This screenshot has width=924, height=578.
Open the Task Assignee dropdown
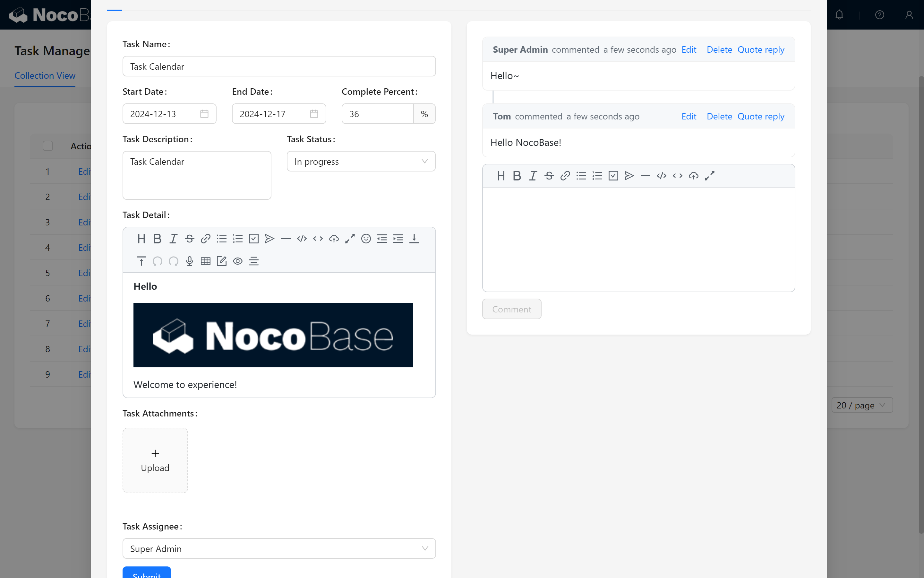279,548
